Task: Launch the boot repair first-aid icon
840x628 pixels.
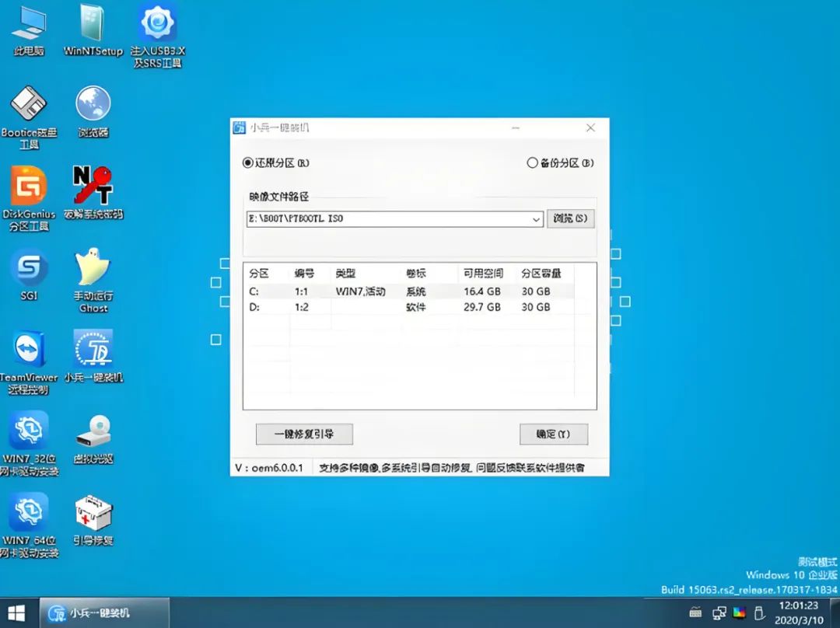Action: click(93, 520)
